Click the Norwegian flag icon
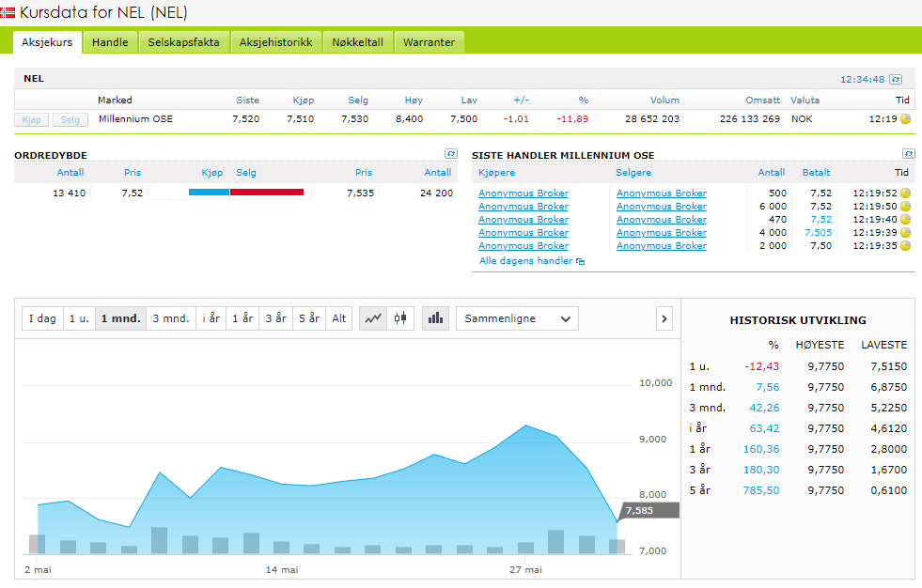The width and height of the screenshot is (922, 588). (8, 12)
